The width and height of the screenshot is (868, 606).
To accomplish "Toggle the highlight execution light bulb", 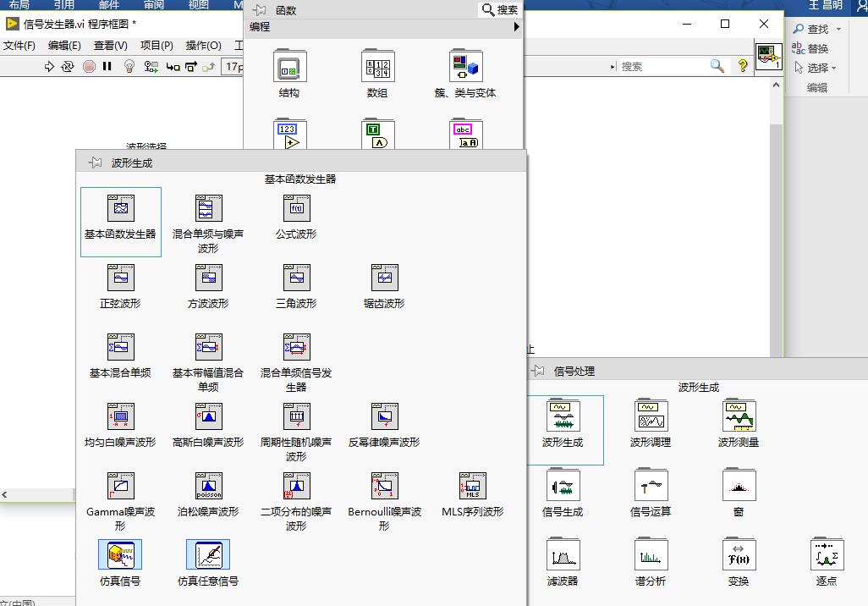I will click(x=129, y=66).
